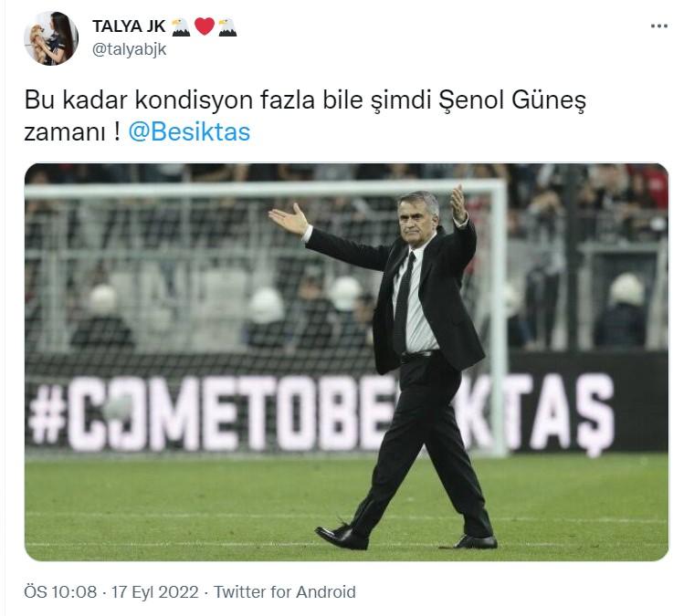The width and height of the screenshot is (684, 616).
Task: Click the first eagle emoji beside the name
Action: [x=181, y=27]
